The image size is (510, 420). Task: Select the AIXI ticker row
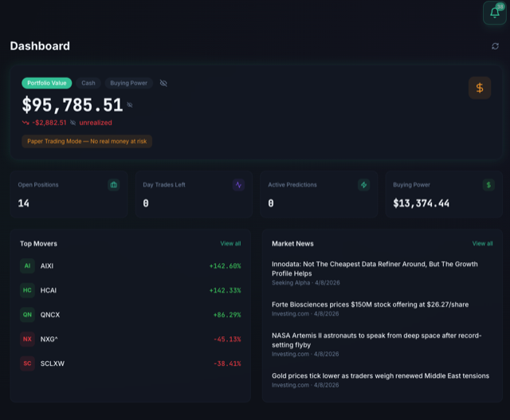click(131, 266)
